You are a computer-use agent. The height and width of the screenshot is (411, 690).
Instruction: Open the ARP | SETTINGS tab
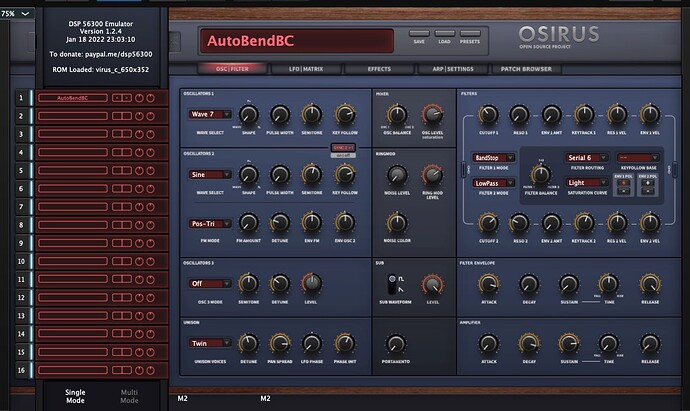(x=453, y=69)
